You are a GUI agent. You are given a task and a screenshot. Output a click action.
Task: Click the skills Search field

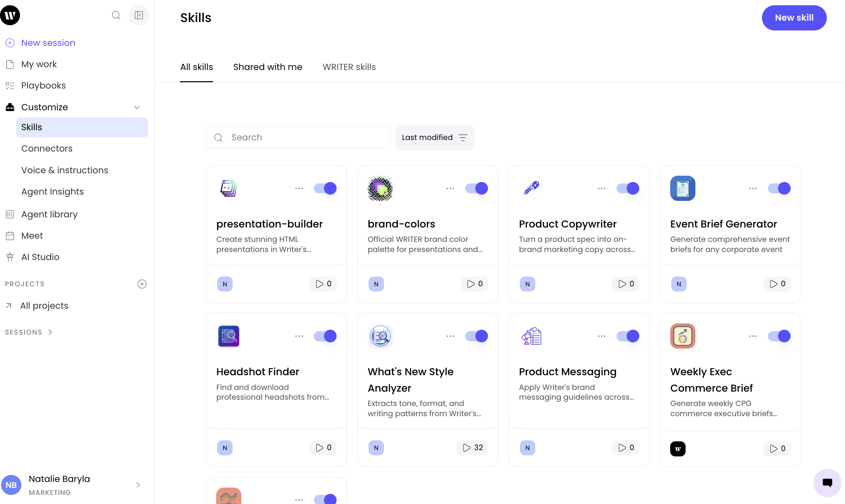pos(298,138)
